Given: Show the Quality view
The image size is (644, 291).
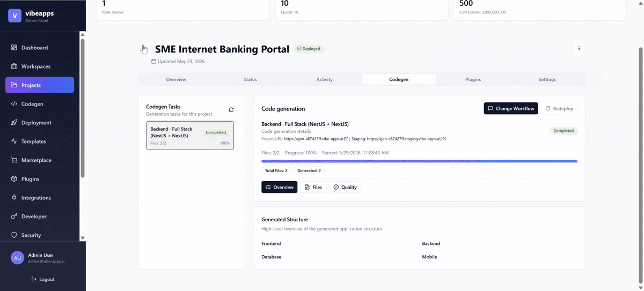Looking at the screenshot, I should pyautogui.click(x=345, y=187).
